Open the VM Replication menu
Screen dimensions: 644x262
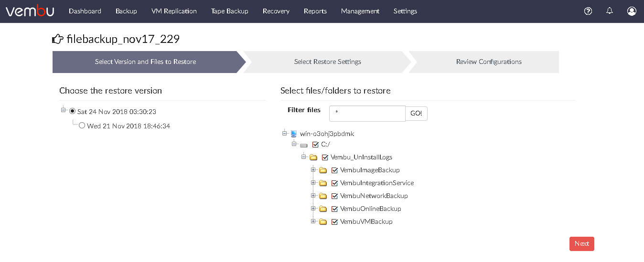point(174,11)
